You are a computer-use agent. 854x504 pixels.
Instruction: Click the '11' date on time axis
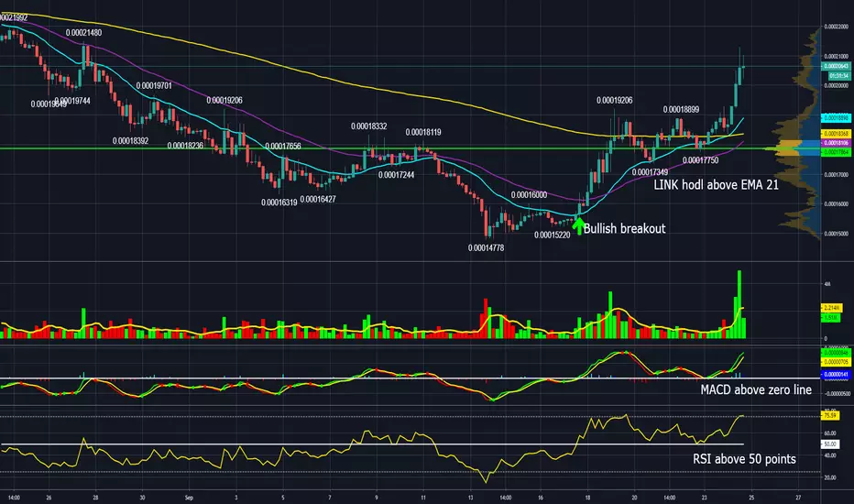pyautogui.click(x=423, y=498)
